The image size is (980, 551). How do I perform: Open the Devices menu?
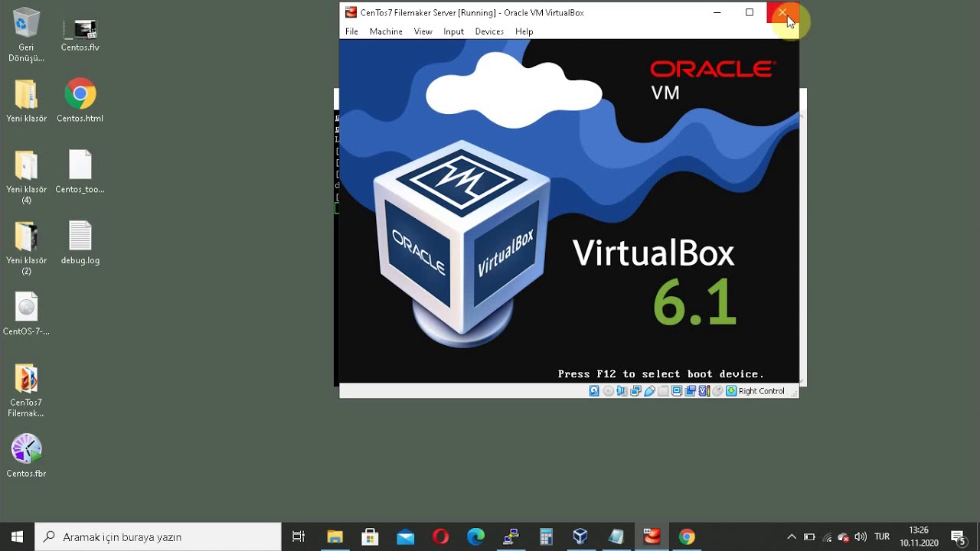pyautogui.click(x=489, y=31)
